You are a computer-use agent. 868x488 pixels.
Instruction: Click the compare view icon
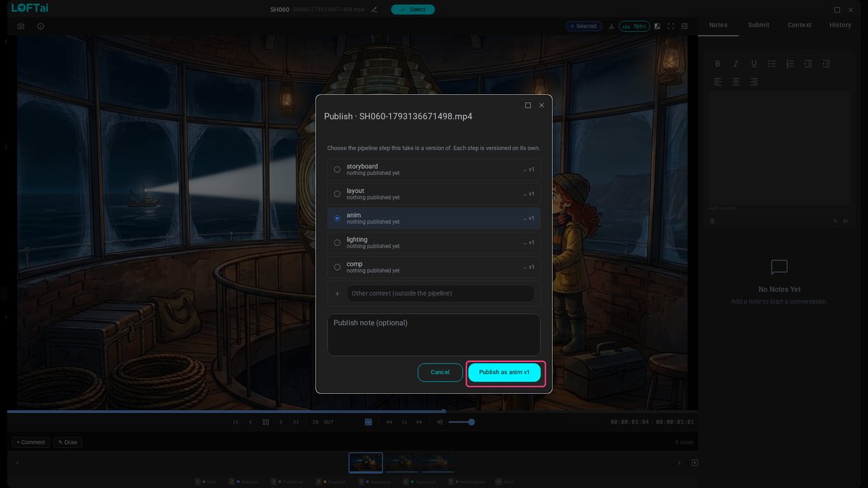click(x=657, y=26)
